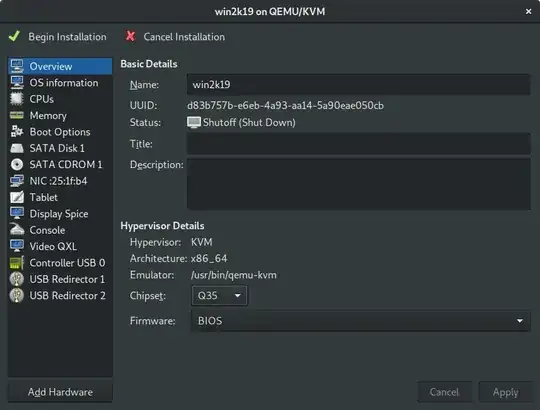Select Video QXL entry label
The height and width of the screenshot is (410, 540).
53,246
